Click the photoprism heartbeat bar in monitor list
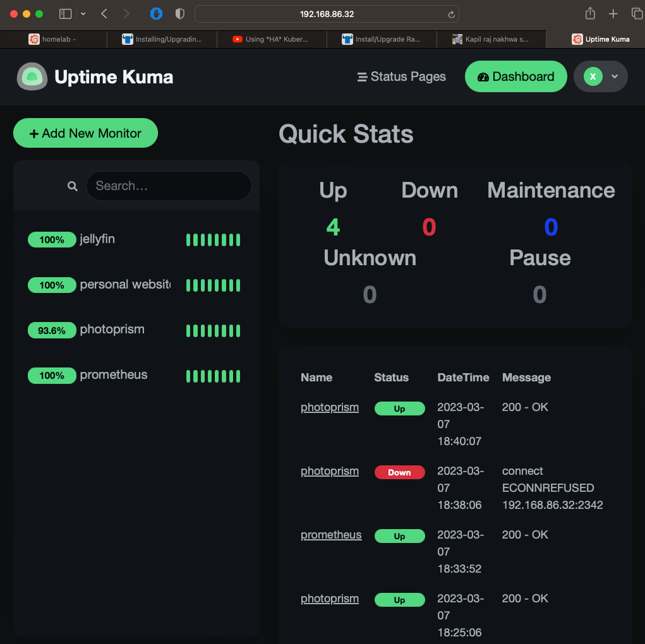This screenshot has width=645, height=644. [213, 331]
